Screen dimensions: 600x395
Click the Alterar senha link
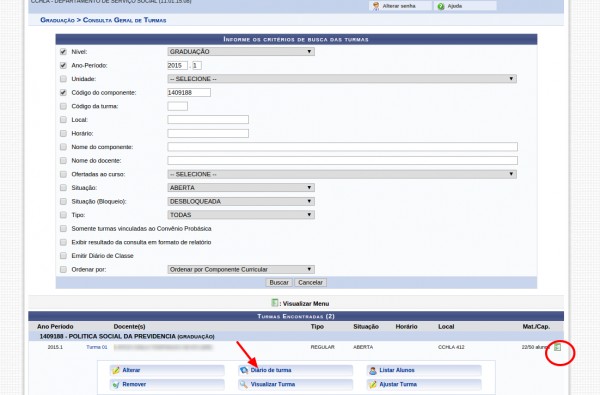pyautogui.click(x=399, y=6)
